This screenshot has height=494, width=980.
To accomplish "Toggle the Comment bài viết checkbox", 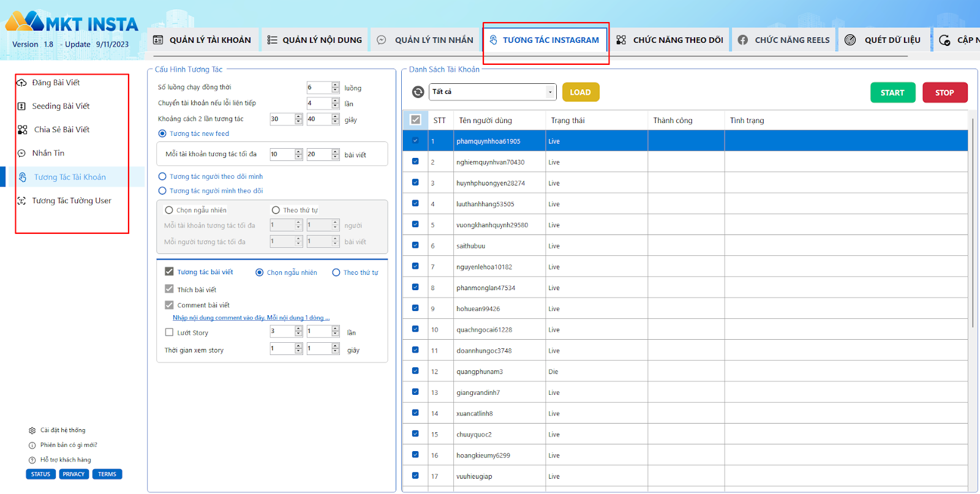I will pyautogui.click(x=169, y=304).
